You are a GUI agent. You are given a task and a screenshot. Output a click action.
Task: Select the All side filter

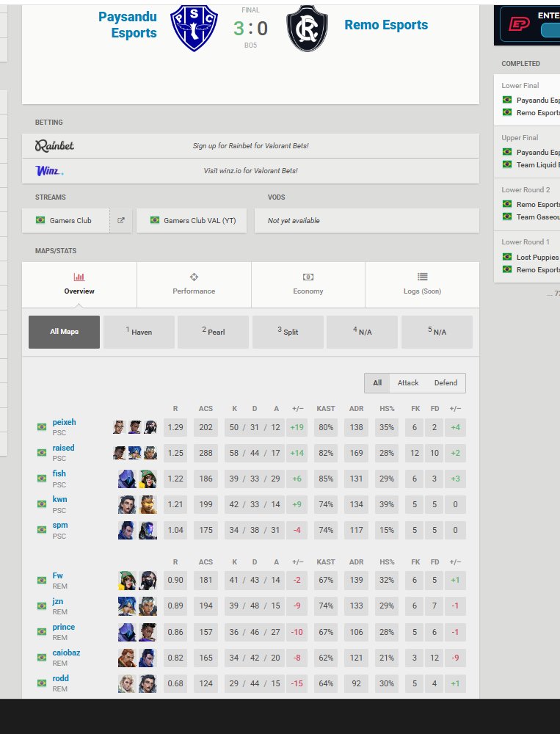[377, 383]
